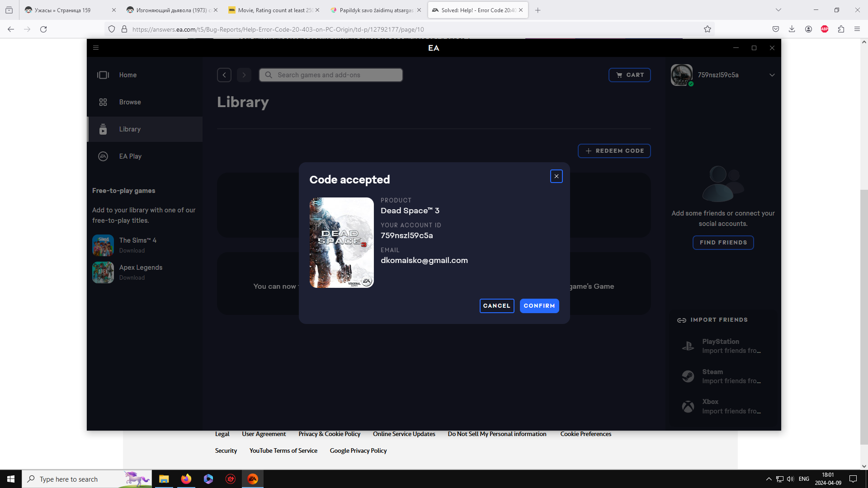Open the browser tab list dropdown arrow
The image size is (868, 488).
pyautogui.click(x=778, y=10)
